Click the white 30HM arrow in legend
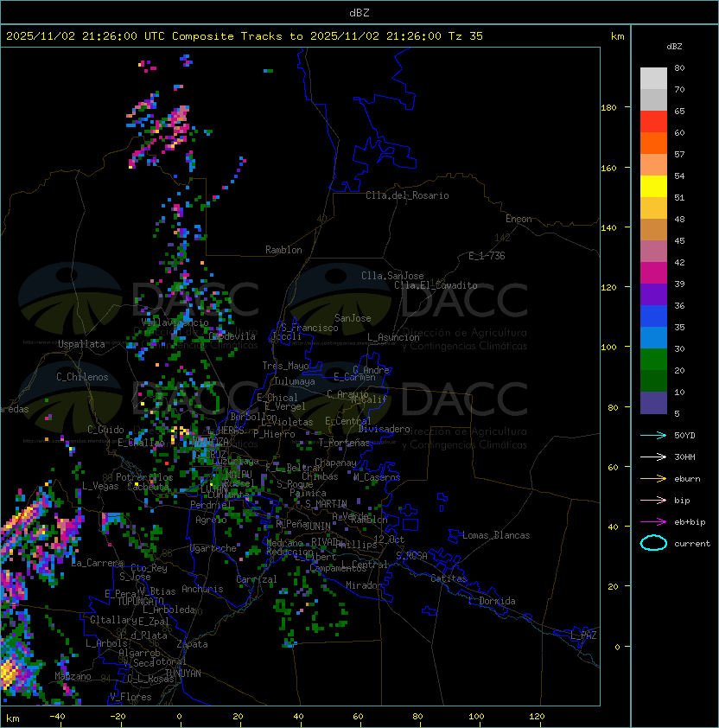 653,457
